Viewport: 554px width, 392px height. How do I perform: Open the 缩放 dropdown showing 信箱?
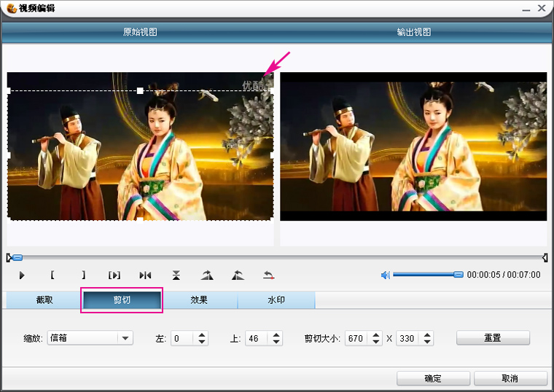(90, 338)
